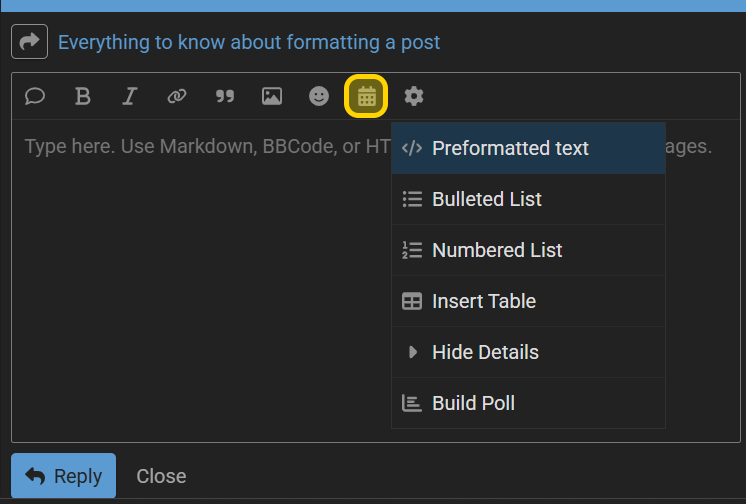
Task: Open 'Everything to know about formatting a post' link
Action: click(x=249, y=42)
